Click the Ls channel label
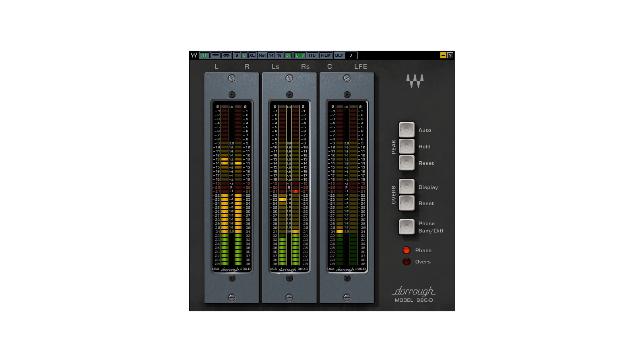The height and width of the screenshot is (362, 644). pyautogui.click(x=275, y=66)
